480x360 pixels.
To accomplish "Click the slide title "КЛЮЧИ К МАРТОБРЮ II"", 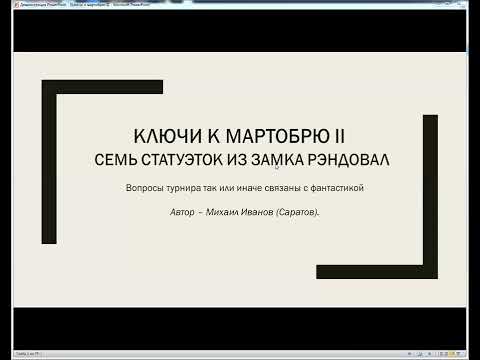I will [x=239, y=136].
